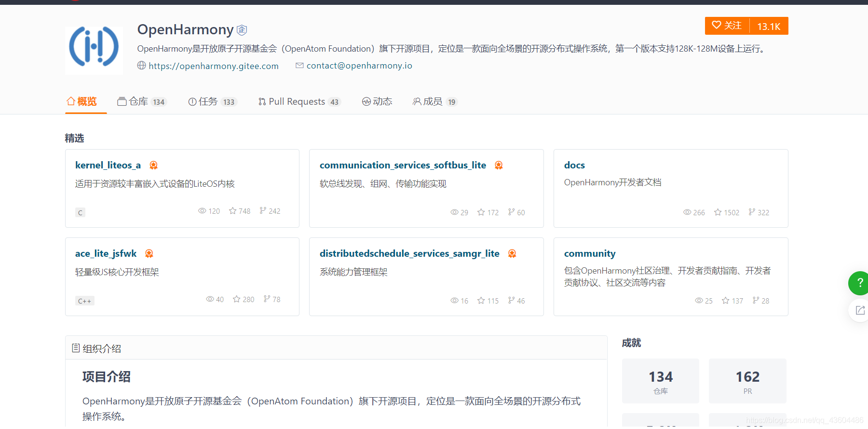Click the globe icon beside website URL
Image resolution: width=868 pixels, height=429 pixels.
pyautogui.click(x=141, y=66)
